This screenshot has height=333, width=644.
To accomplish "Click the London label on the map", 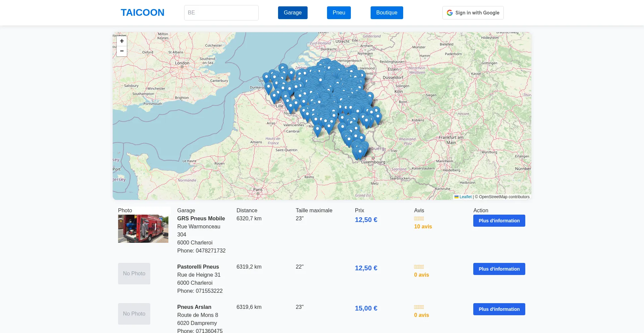I will pyautogui.click(x=182, y=63).
